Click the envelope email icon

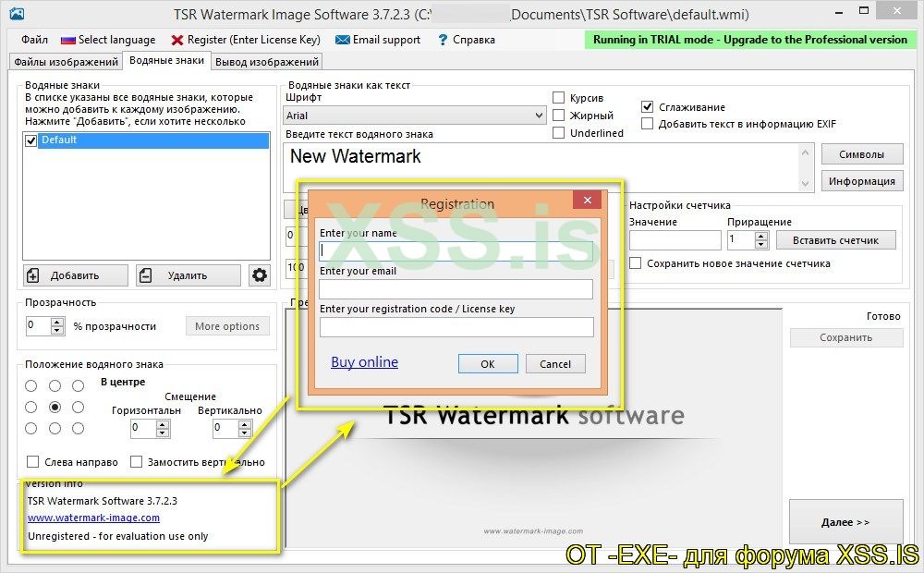click(x=343, y=40)
